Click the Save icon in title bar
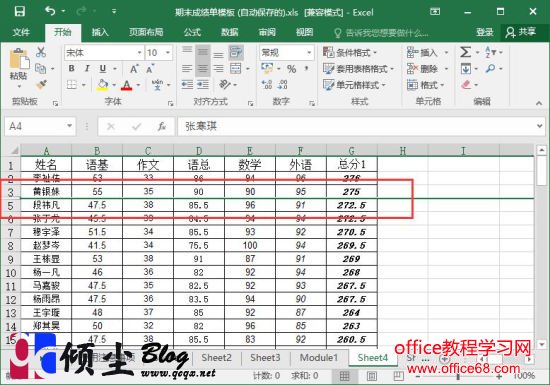This screenshot has height=385, width=550. coord(20,12)
